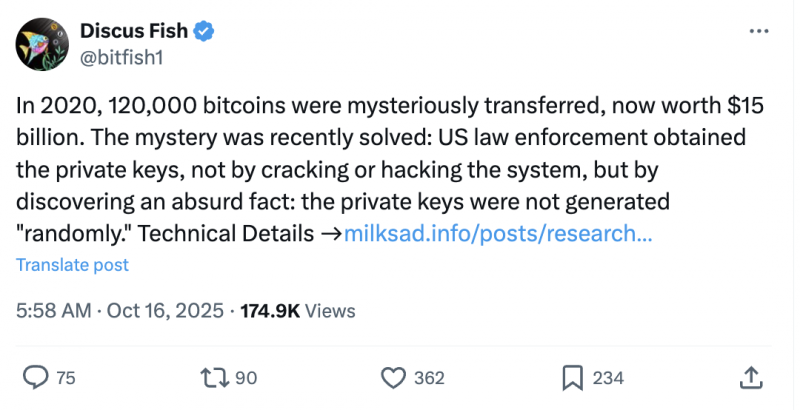Viewport: 800px width, 410px height.
Task: Click the share upload icon
Action: 751,378
